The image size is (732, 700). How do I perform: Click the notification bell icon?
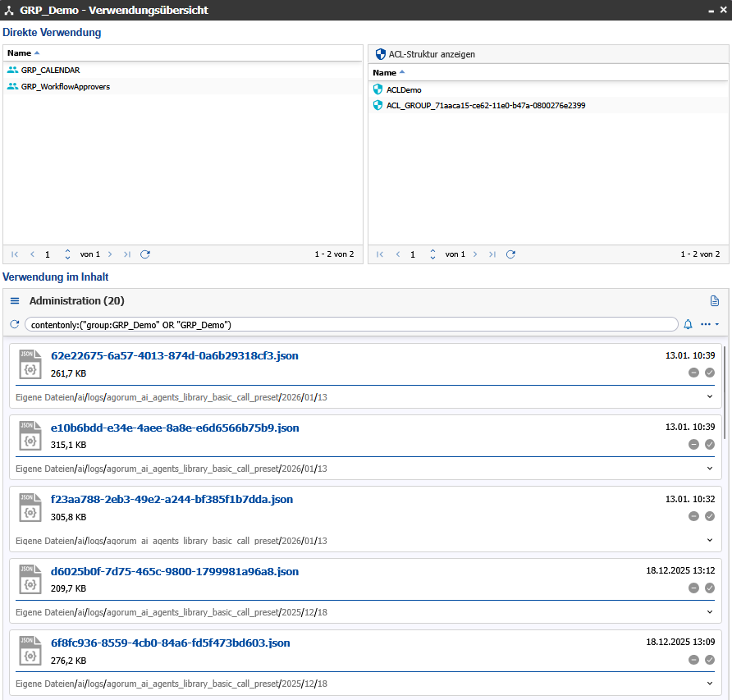pos(688,325)
